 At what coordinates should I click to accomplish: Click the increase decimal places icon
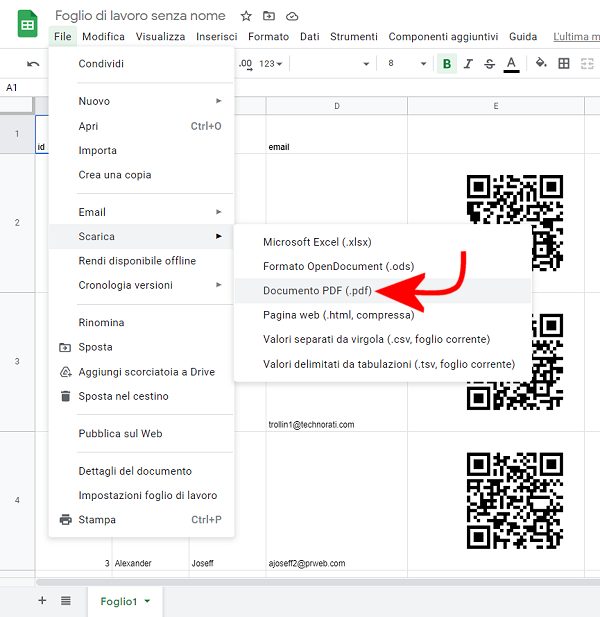[x=246, y=64]
